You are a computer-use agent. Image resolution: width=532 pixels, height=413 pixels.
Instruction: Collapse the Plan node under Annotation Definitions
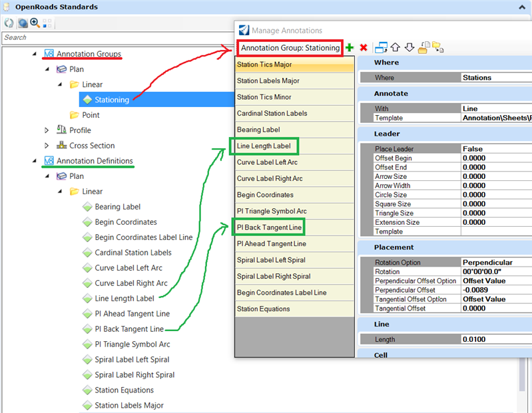pos(47,176)
